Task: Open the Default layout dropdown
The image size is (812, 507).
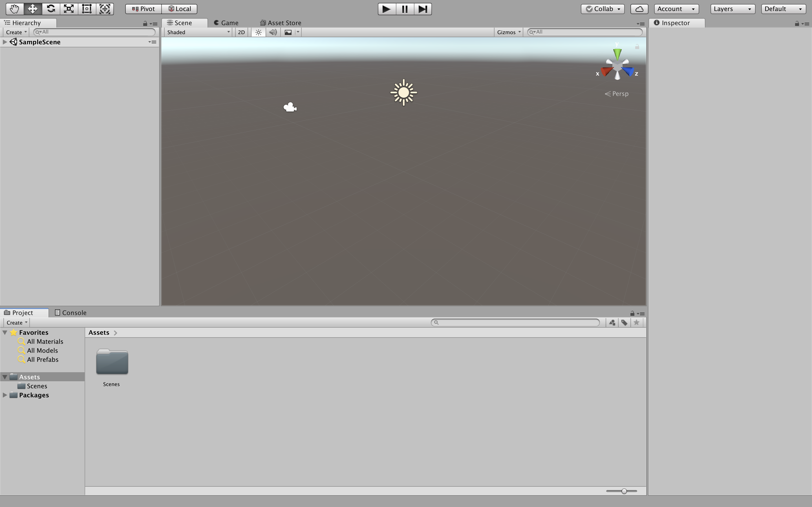Action: point(784,9)
